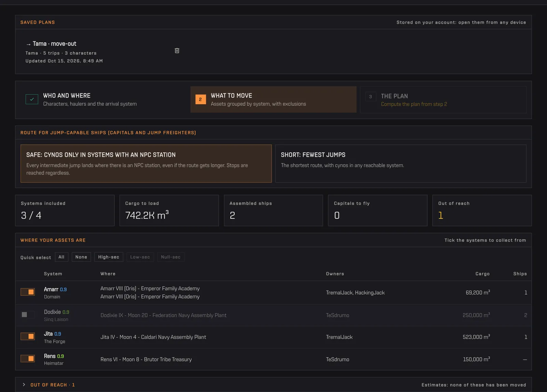This screenshot has width=547, height=392.
Task: Enable the Dodixie system switch
Action: tap(28, 314)
